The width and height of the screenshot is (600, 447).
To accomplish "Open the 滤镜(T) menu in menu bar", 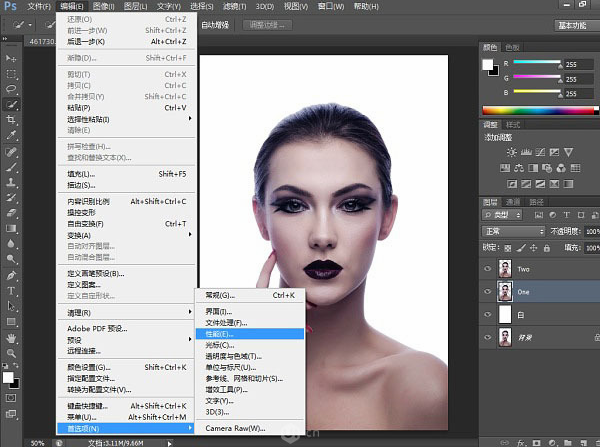I will pos(233,6).
